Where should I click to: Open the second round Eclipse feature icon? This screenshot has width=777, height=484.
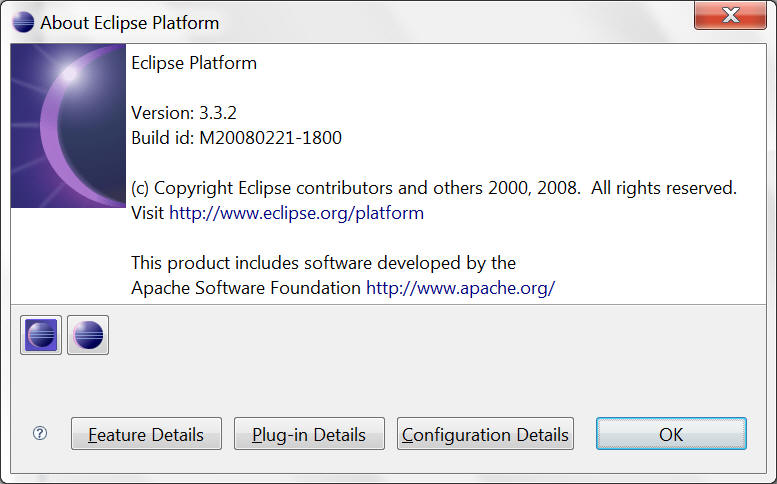point(88,335)
